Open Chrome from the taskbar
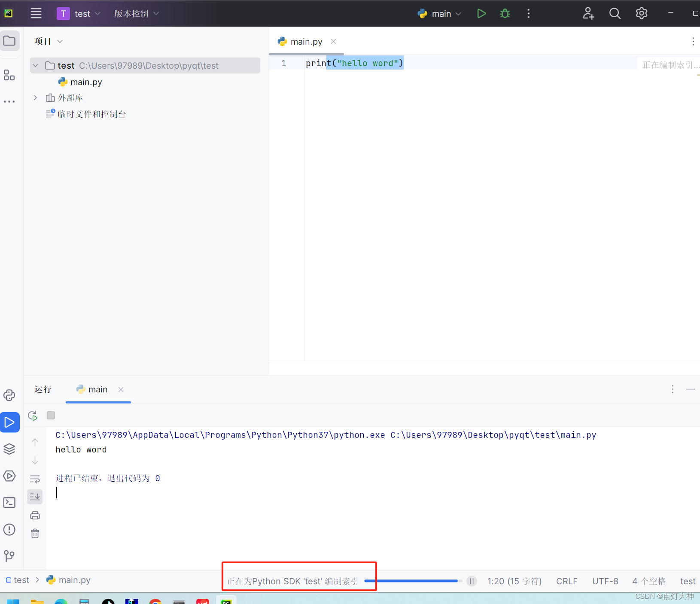This screenshot has width=700, height=604. pos(155,601)
